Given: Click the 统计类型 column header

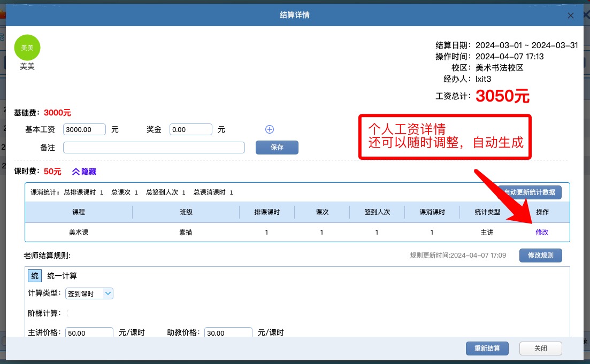Looking at the screenshot, I should (x=487, y=212).
